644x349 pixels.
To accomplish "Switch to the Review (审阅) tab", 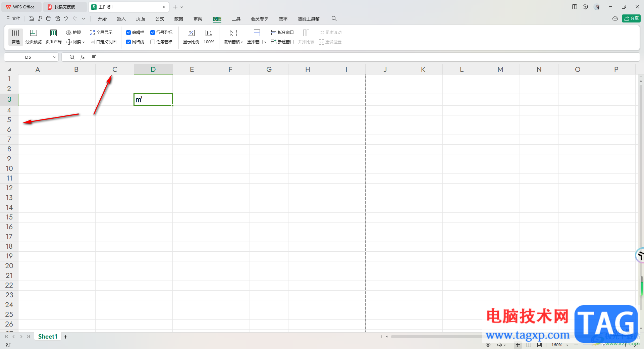I will (x=198, y=19).
